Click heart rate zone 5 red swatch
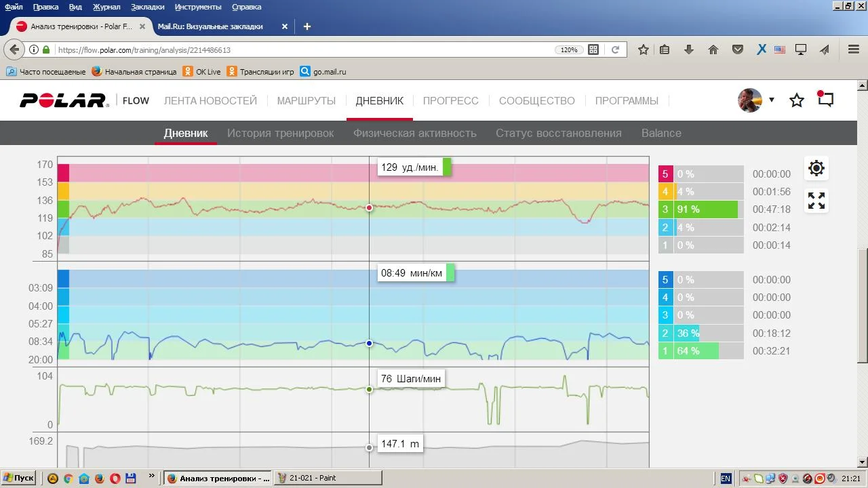This screenshot has width=868, height=488. tap(665, 174)
